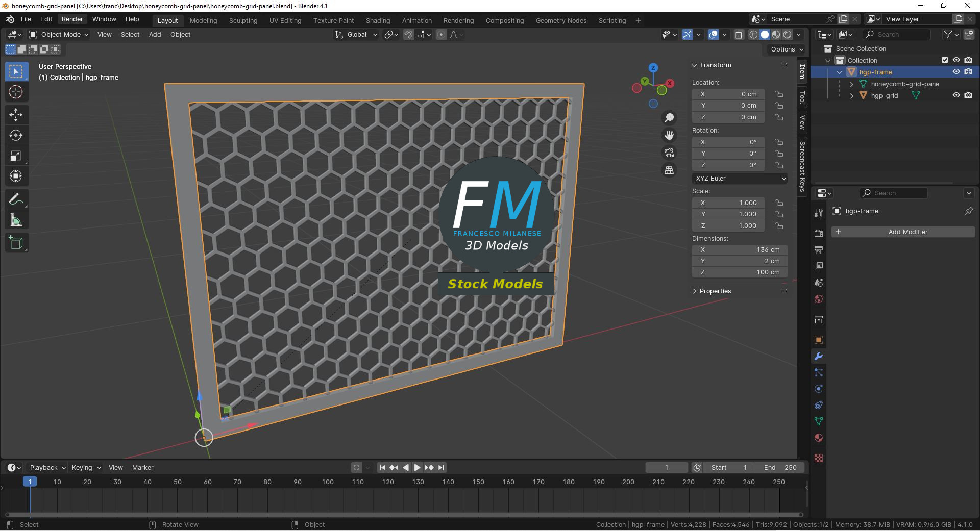
Task: Toggle Collection viewport visibility eye icon
Action: 957,60
